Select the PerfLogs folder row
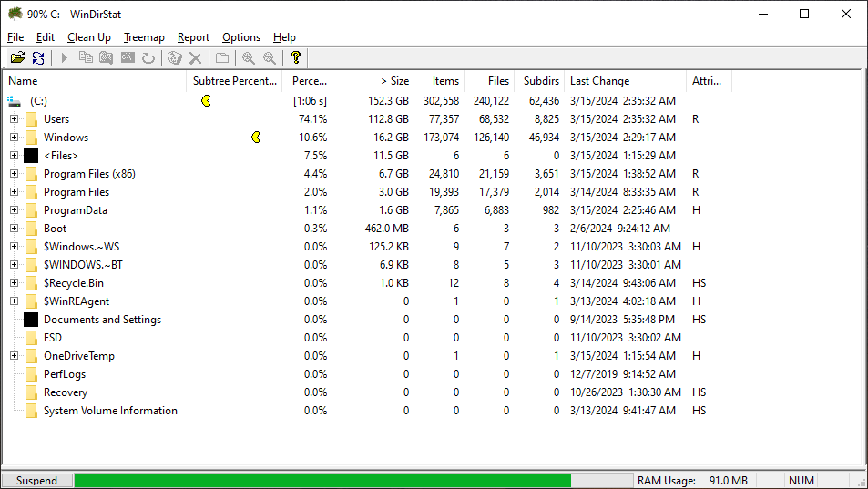The height and width of the screenshot is (489, 868). coord(65,374)
